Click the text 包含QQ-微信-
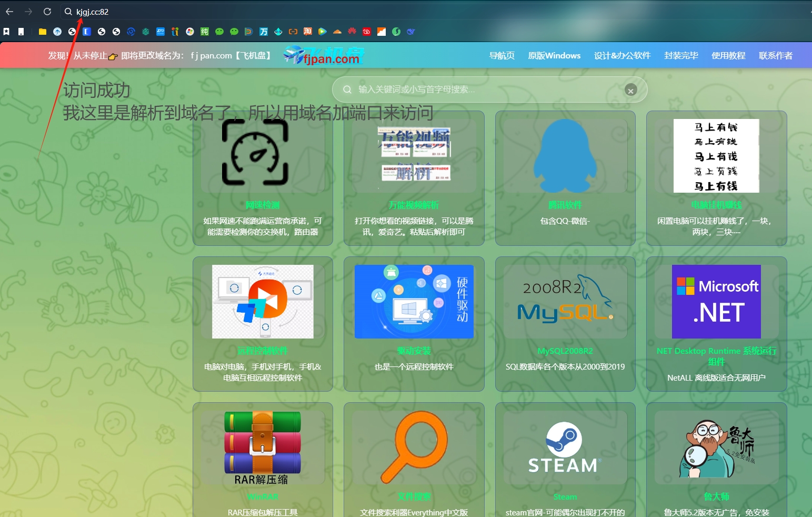Screen dimensions: 812x517 (x=565, y=221)
